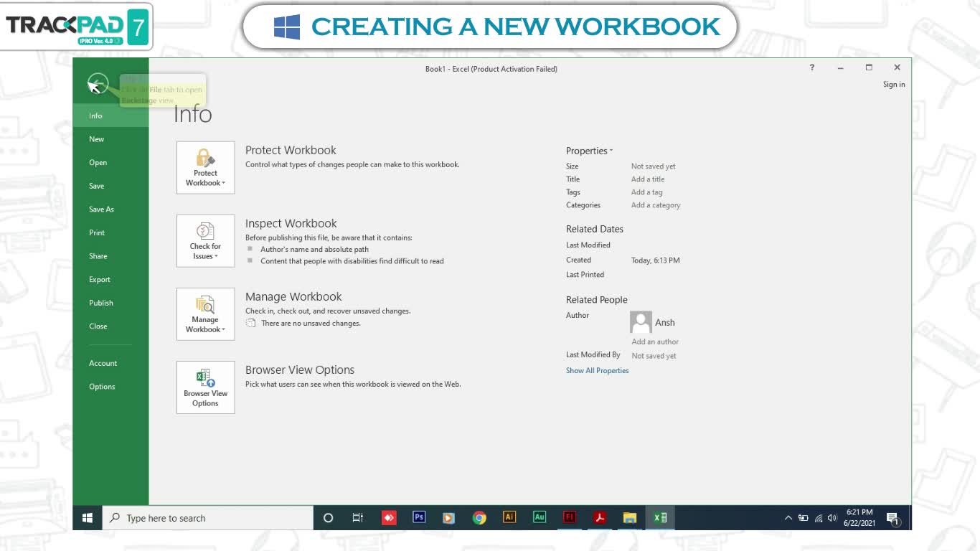Open Adobe Flash from the taskbar

point(570,517)
